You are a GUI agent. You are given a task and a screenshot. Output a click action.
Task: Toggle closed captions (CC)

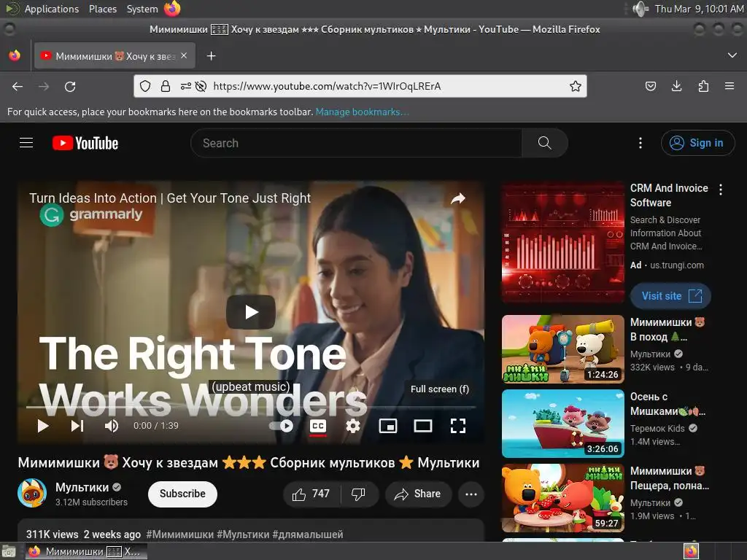click(x=318, y=426)
